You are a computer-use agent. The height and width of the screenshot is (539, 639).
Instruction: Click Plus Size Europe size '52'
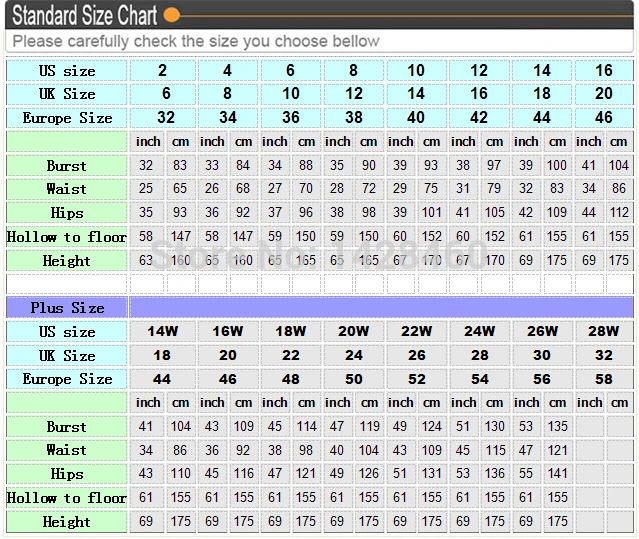click(416, 379)
